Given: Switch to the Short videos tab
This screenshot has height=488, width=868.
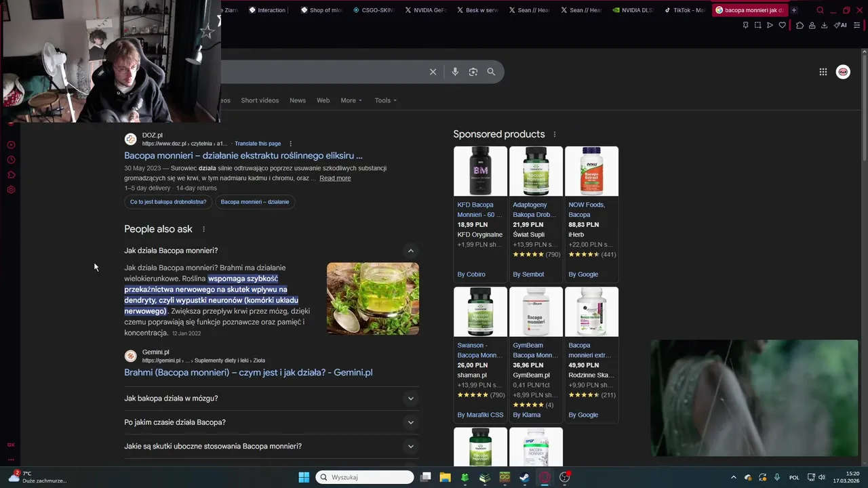Looking at the screenshot, I should 260,100.
